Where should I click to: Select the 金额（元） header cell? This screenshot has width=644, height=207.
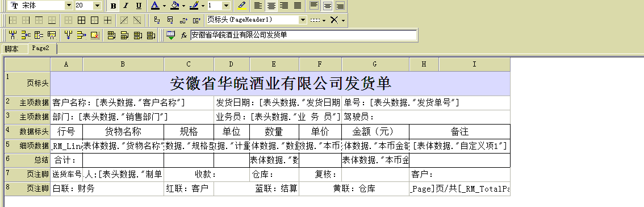[x=375, y=132]
